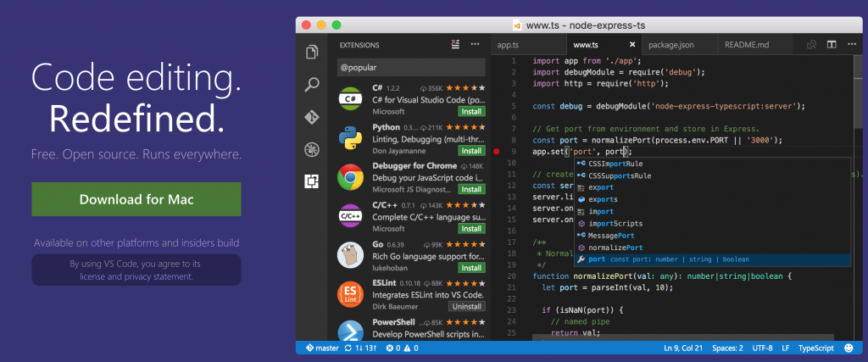Click the master branch indicator
868x362 pixels.
[x=321, y=348]
